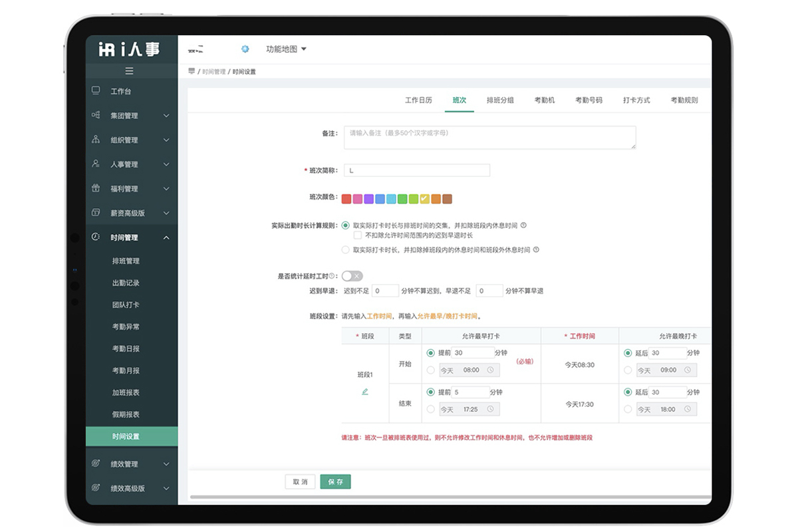Expand the 福利管理 menu chevron
Screen dimensions: 798x532
(166, 189)
